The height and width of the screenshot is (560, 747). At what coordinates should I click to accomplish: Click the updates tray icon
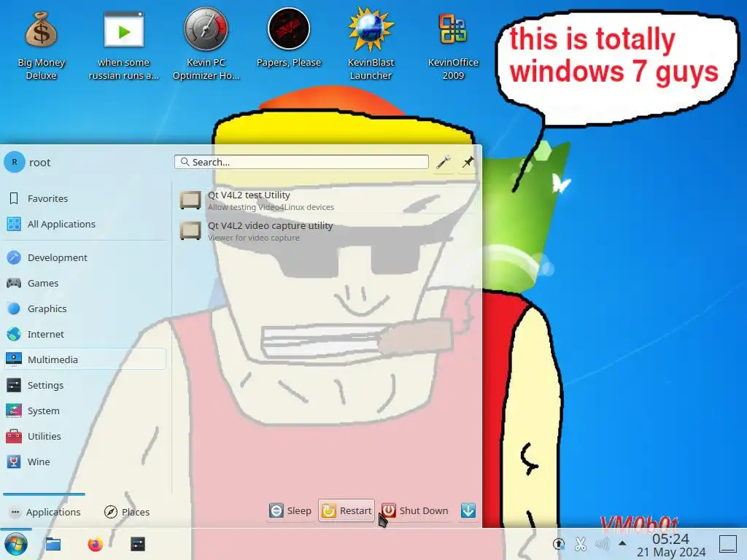tap(558, 544)
